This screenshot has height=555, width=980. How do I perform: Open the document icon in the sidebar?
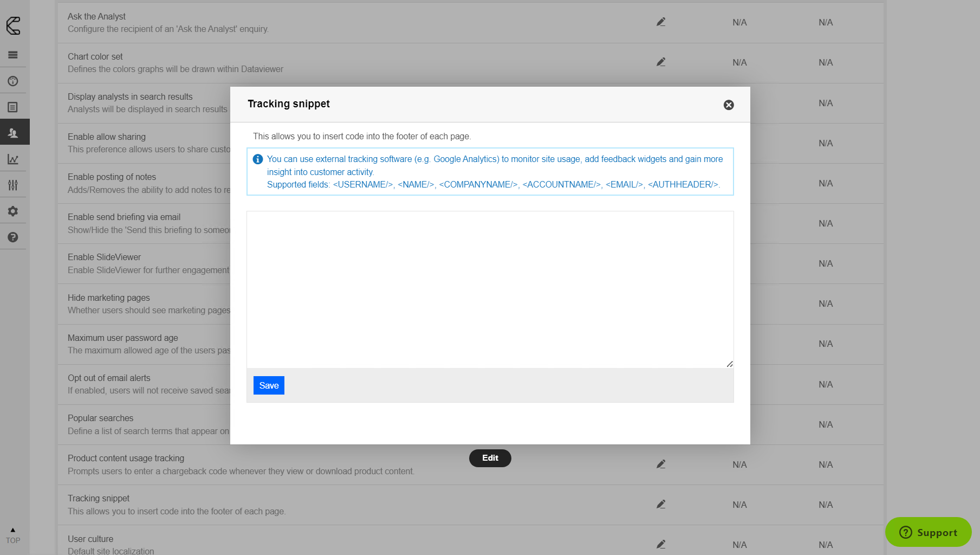(14, 107)
